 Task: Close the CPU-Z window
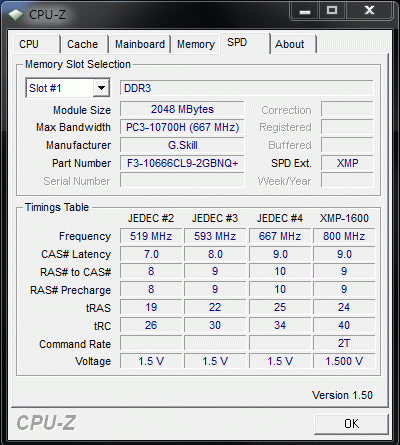[x=369, y=11]
